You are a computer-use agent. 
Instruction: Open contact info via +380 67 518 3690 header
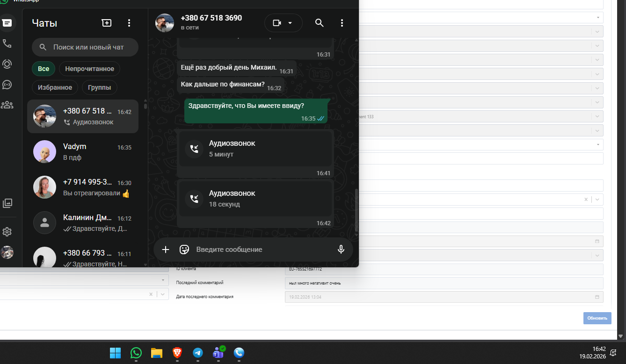click(211, 18)
